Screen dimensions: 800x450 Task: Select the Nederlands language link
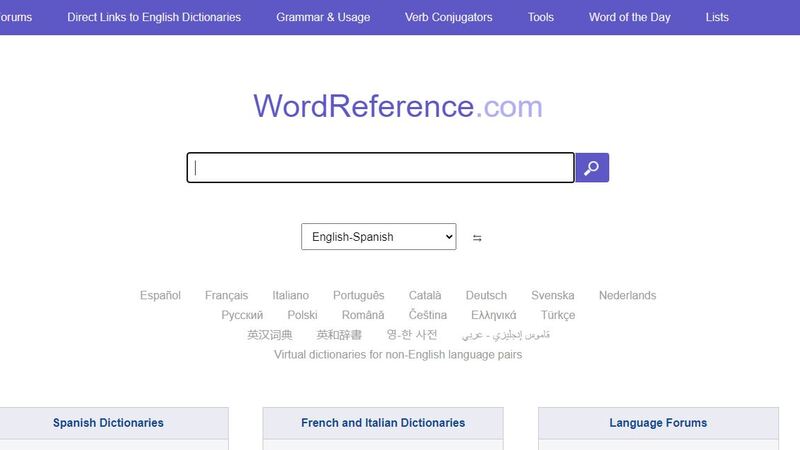click(628, 295)
